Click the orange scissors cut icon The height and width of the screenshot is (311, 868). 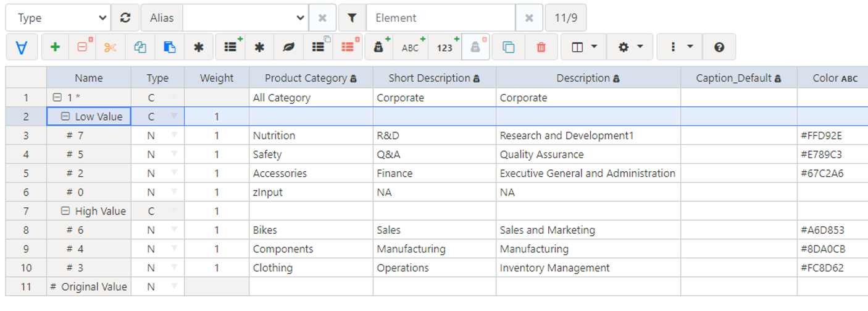111,47
